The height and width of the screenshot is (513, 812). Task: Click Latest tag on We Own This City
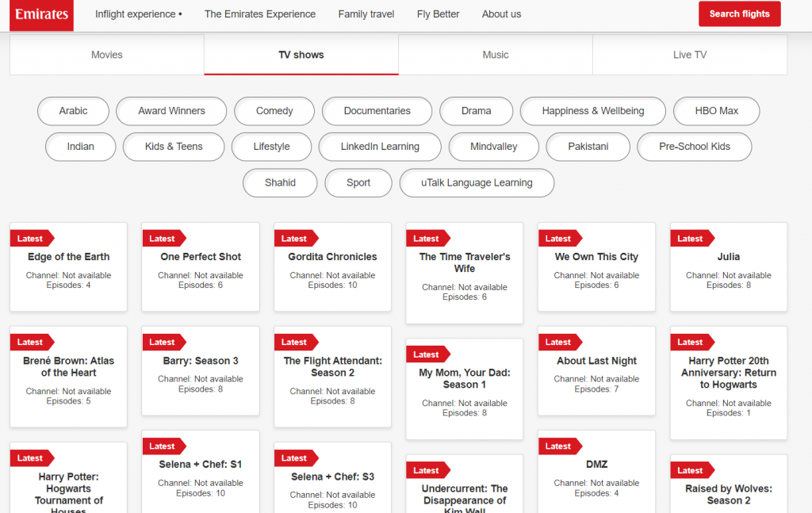point(560,239)
